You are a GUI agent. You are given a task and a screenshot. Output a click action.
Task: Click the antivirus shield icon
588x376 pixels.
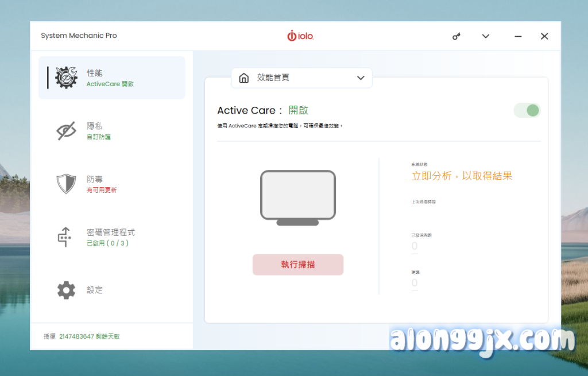pos(66,184)
